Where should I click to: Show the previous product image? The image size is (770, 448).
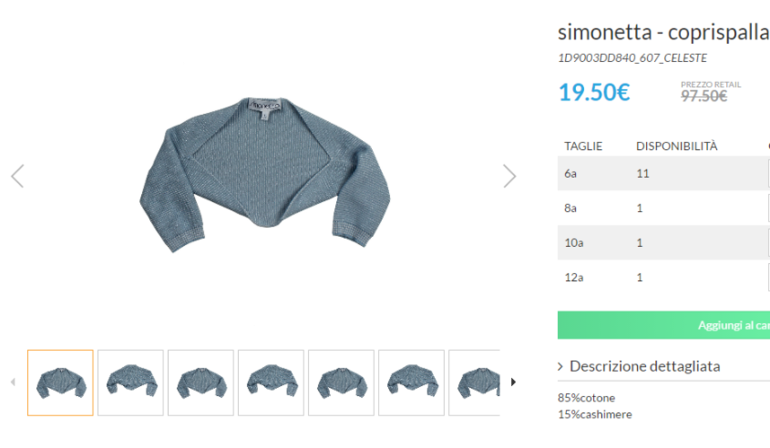(17, 176)
